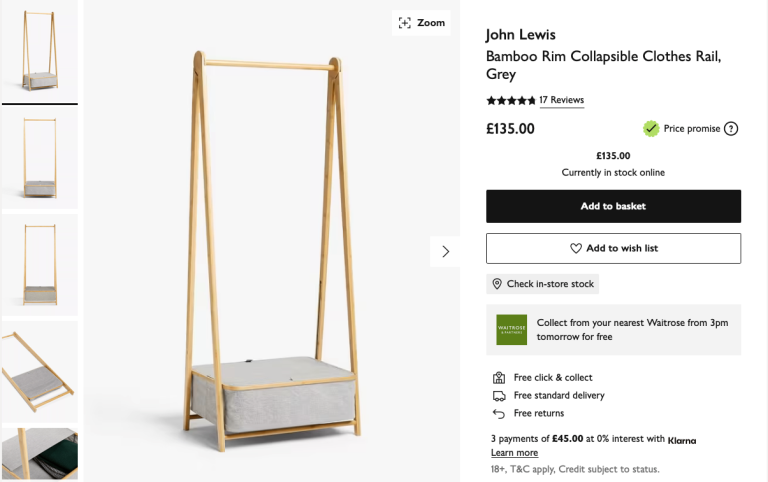768x482 pixels.
Task: Select the second clothes rail thumbnail
Action: [39, 158]
